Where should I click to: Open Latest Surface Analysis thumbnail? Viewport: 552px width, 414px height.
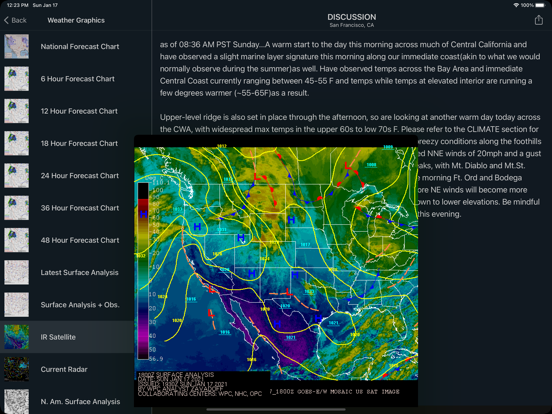coord(17,272)
